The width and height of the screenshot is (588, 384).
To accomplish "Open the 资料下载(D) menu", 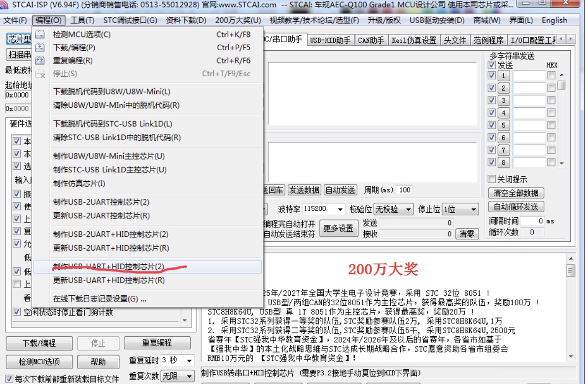I will [x=186, y=20].
